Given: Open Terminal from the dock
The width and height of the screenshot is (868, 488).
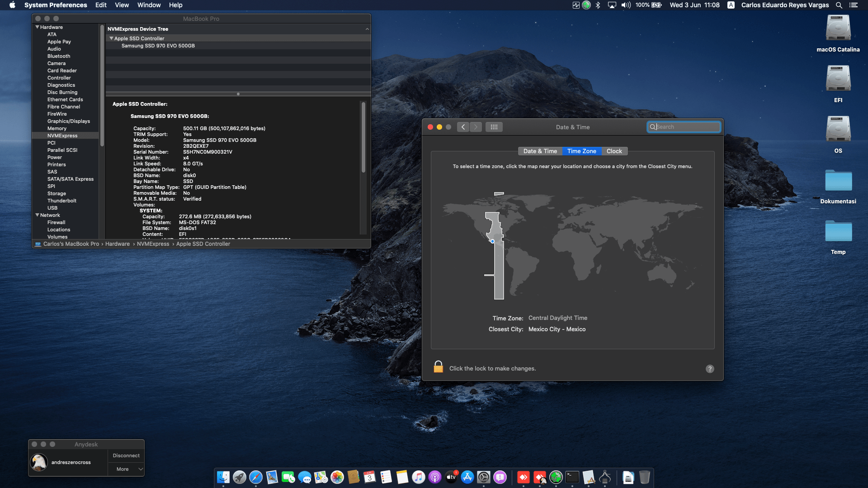Looking at the screenshot, I should tap(572, 477).
